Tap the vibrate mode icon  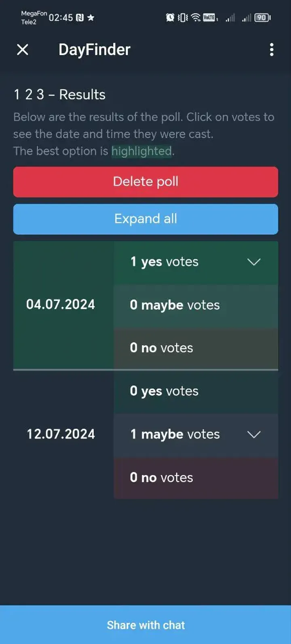(x=183, y=17)
